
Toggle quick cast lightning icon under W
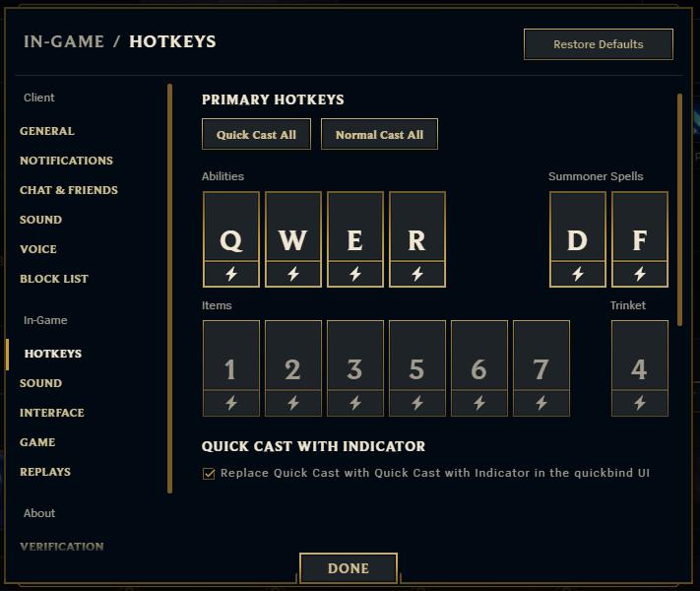[x=293, y=274]
